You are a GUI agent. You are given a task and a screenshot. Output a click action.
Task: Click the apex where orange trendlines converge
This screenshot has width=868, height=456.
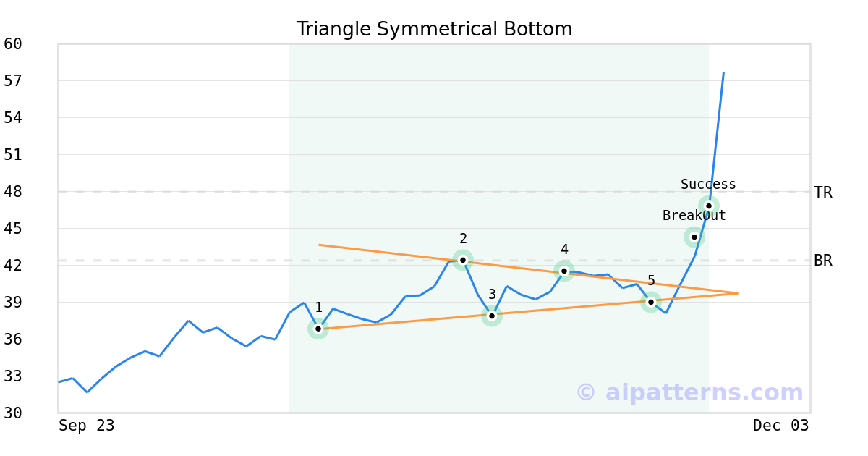point(737,293)
